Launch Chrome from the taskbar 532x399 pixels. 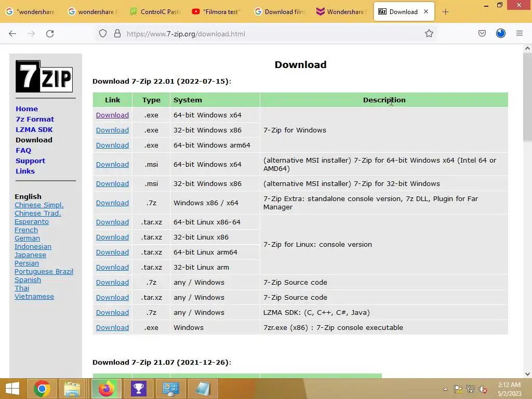point(42,389)
